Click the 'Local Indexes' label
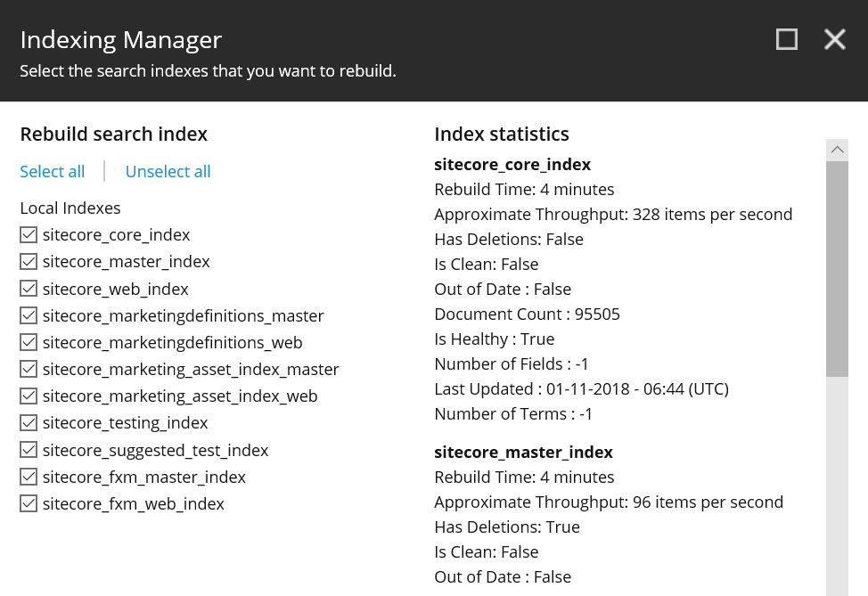Image resolution: width=868 pixels, height=596 pixels. (70, 208)
